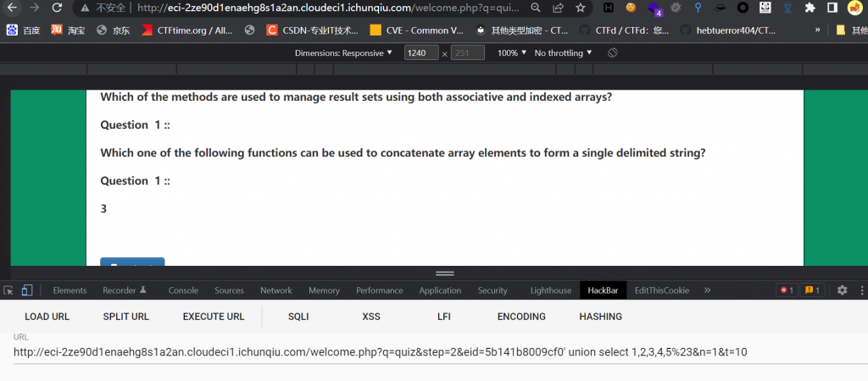Reload the page with refresh icon
868x381 pixels.
coord(57,8)
